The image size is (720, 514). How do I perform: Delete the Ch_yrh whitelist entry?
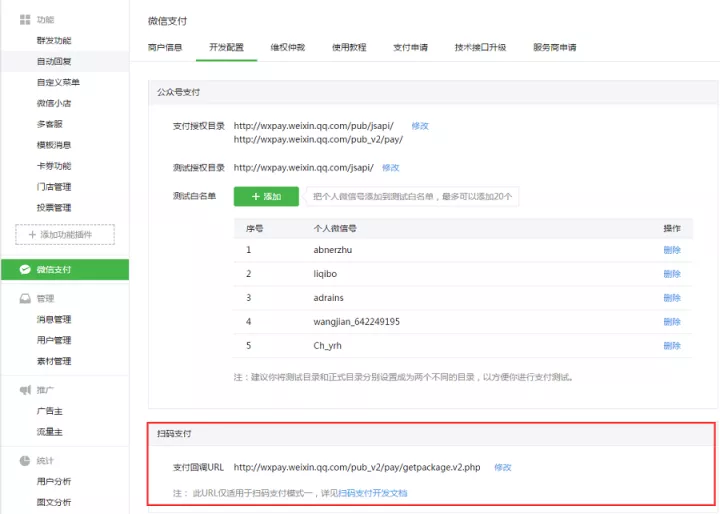[x=672, y=345]
